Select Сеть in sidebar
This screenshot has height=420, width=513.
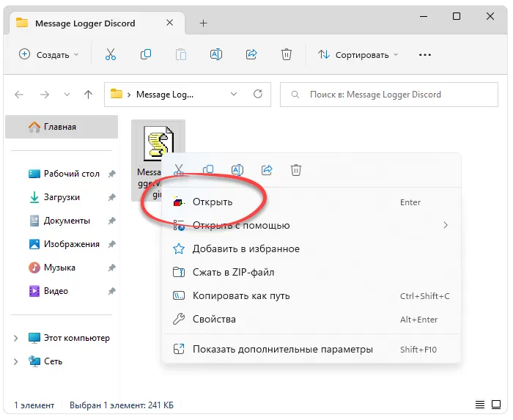coord(45,361)
